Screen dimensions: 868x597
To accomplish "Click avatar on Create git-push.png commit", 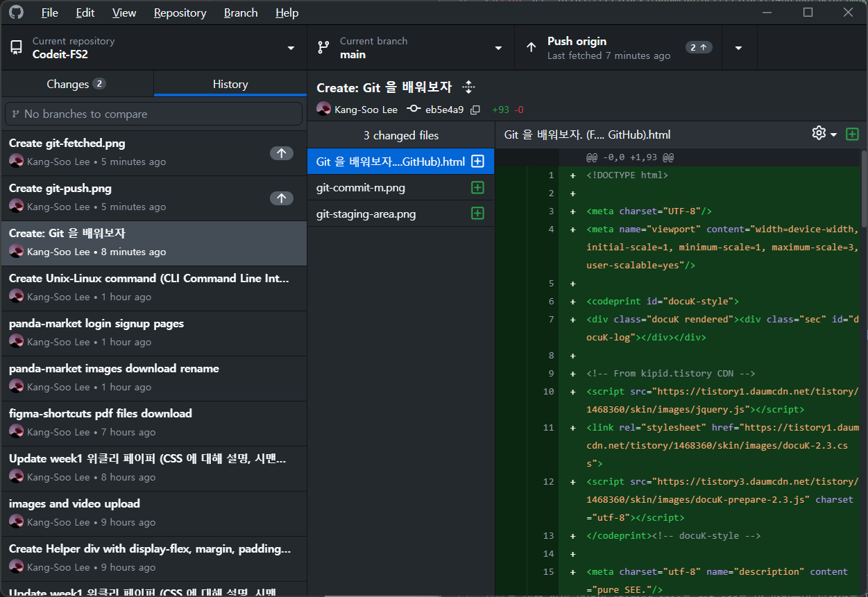I will pyautogui.click(x=16, y=206).
